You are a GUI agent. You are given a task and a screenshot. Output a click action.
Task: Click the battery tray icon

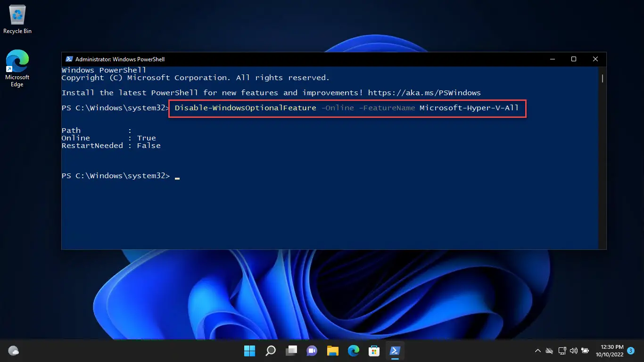[x=585, y=351]
